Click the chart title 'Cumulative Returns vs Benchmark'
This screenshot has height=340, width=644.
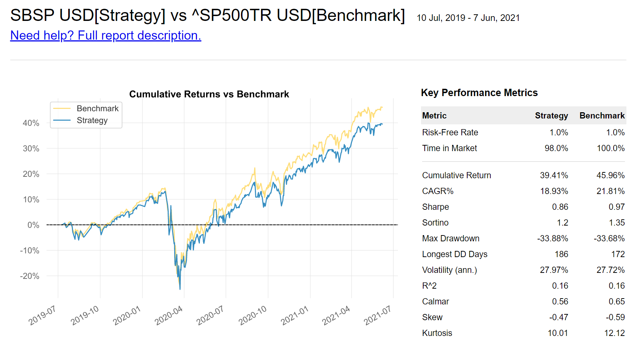click(x=209, y=94)
